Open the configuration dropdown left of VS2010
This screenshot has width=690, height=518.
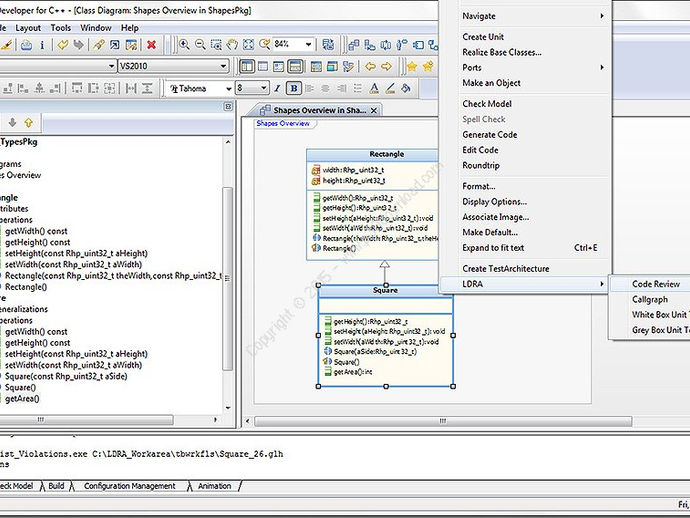[111, 66]
